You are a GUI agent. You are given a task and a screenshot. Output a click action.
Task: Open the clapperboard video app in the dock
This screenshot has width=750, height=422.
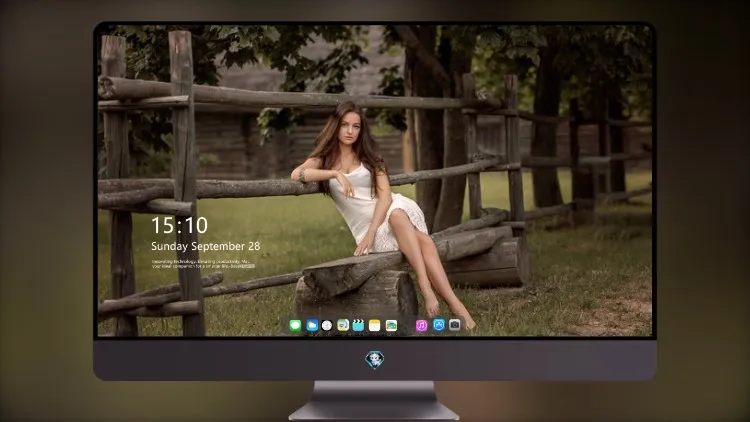pyautogui.click(x=358, y=326)
